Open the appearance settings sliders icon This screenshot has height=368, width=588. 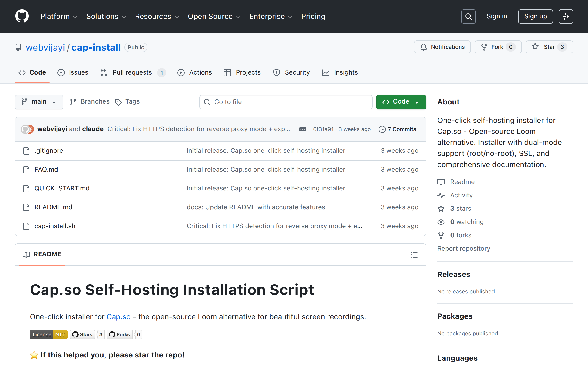pos(566,16)
